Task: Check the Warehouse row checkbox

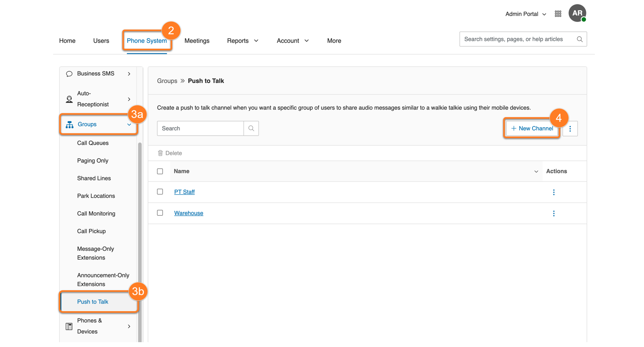Action: [x=160, y=213]
